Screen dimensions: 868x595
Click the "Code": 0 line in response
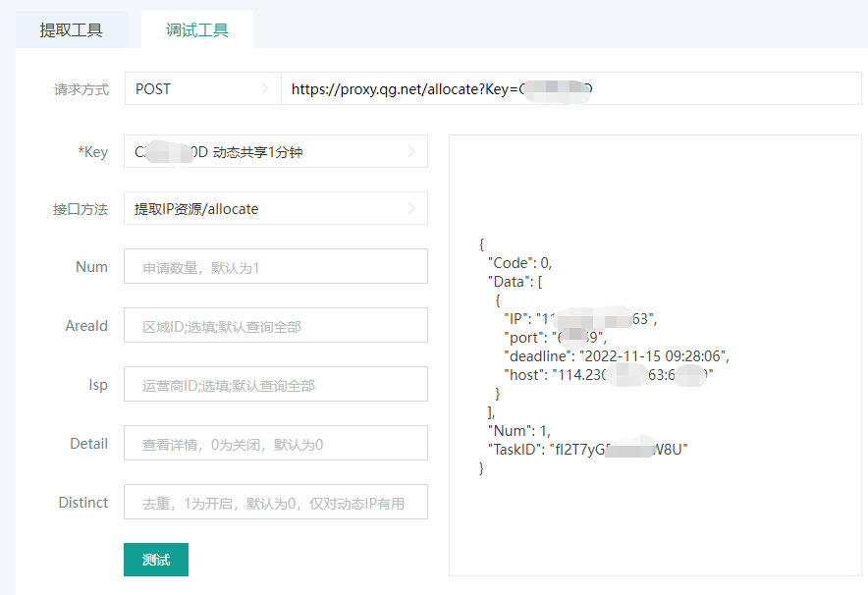(520, 262)
